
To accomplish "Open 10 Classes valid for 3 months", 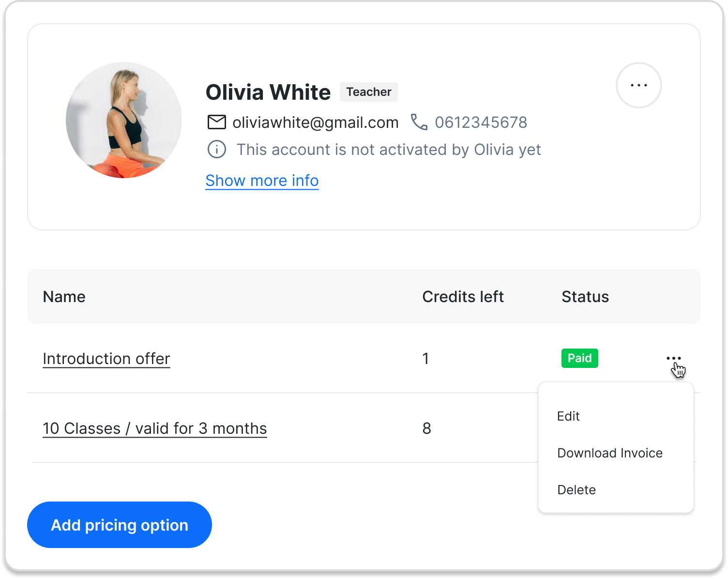I will click(x=154, y=428).
